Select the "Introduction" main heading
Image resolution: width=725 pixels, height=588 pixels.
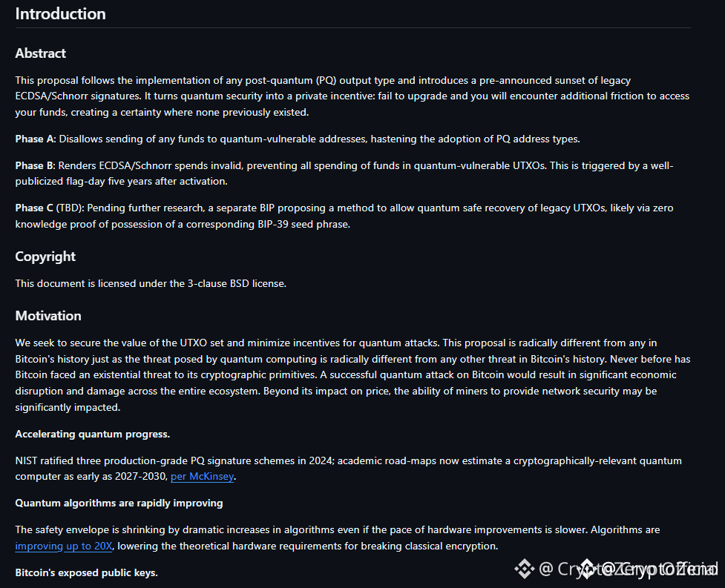pos(61,14)
